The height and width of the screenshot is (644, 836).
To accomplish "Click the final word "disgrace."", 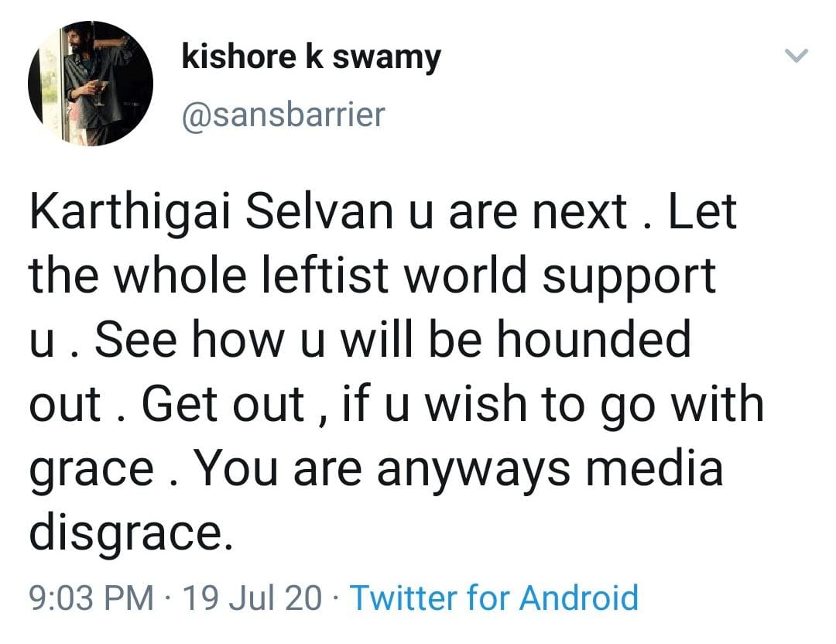I will (x=131, y=533).
